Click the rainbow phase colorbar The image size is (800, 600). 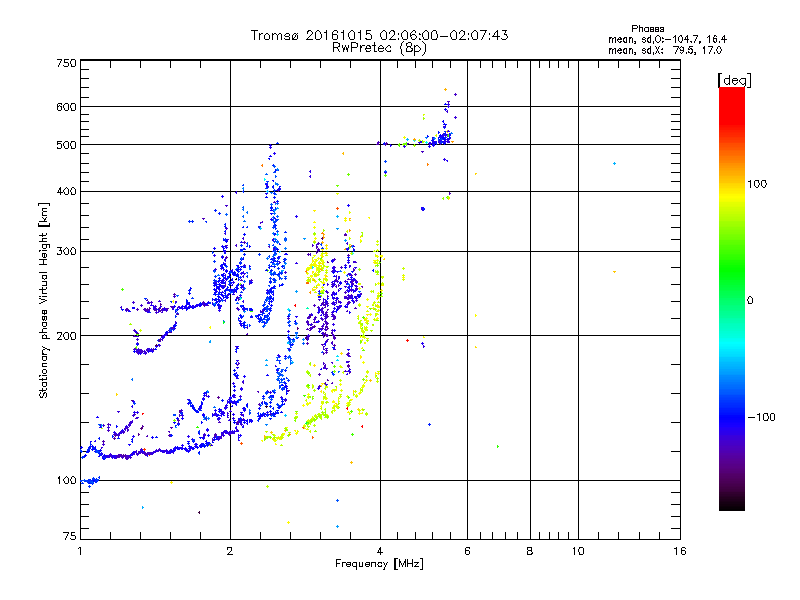(732, 298)
